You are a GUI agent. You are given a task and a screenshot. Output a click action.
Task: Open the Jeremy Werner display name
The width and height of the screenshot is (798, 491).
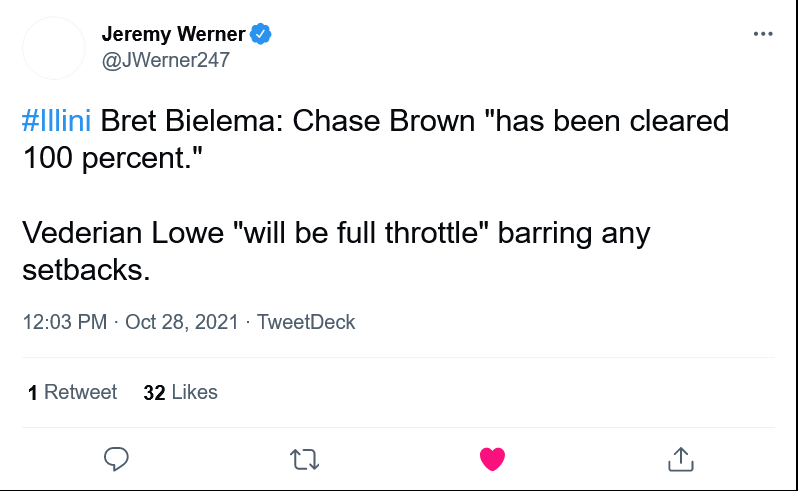(x=173, y=34)
